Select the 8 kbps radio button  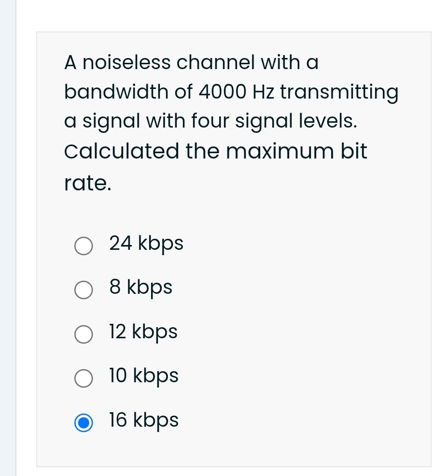[83, 290]
